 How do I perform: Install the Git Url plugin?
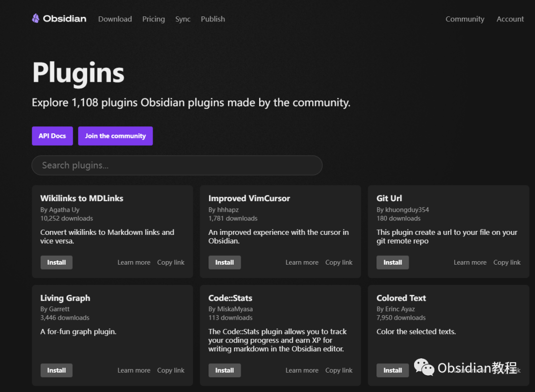tap(393, 263)
